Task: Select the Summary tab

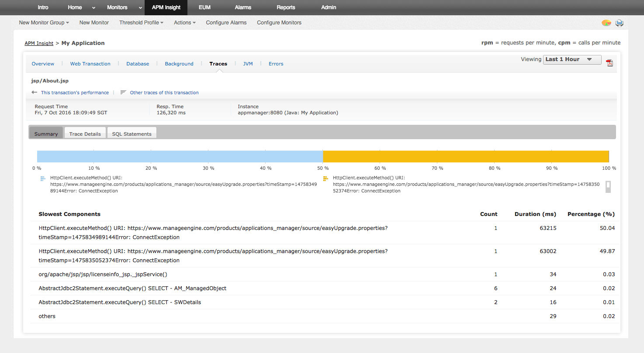Action: coord(46,134)
